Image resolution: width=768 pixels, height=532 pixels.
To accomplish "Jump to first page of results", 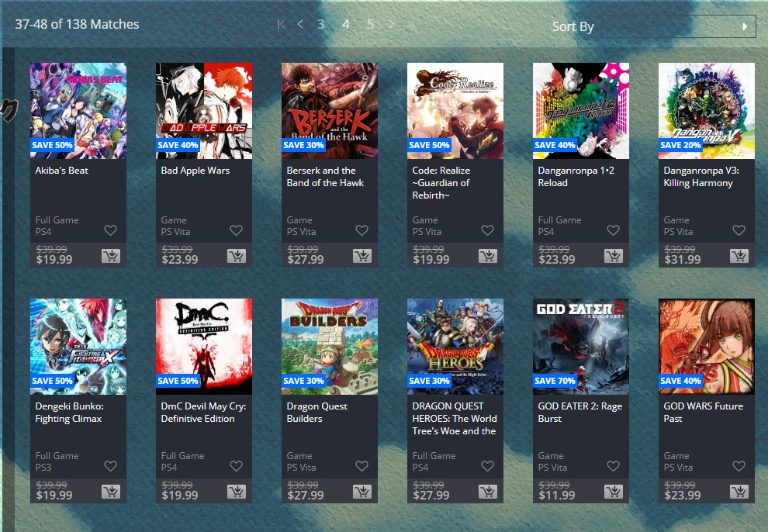I will [281, 25].
